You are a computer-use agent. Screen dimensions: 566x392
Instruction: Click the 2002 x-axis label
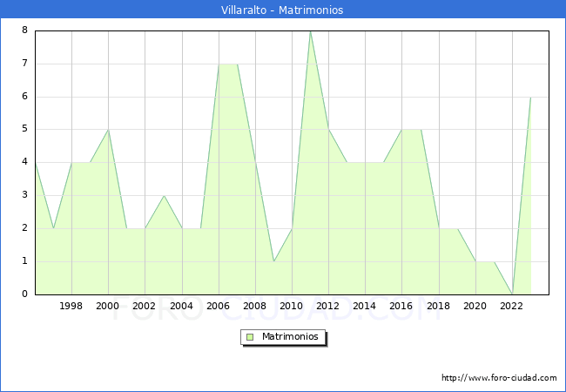coord(144,306)
